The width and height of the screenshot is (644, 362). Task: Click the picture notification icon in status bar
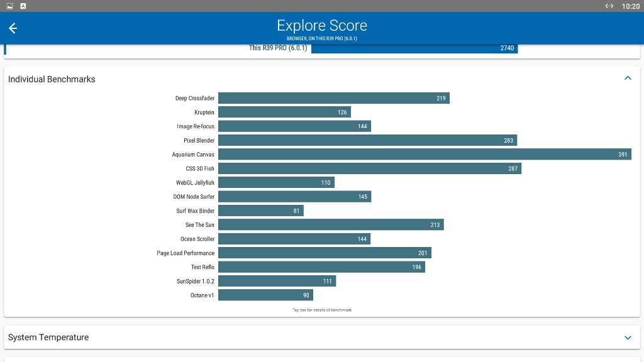[9, 6]
